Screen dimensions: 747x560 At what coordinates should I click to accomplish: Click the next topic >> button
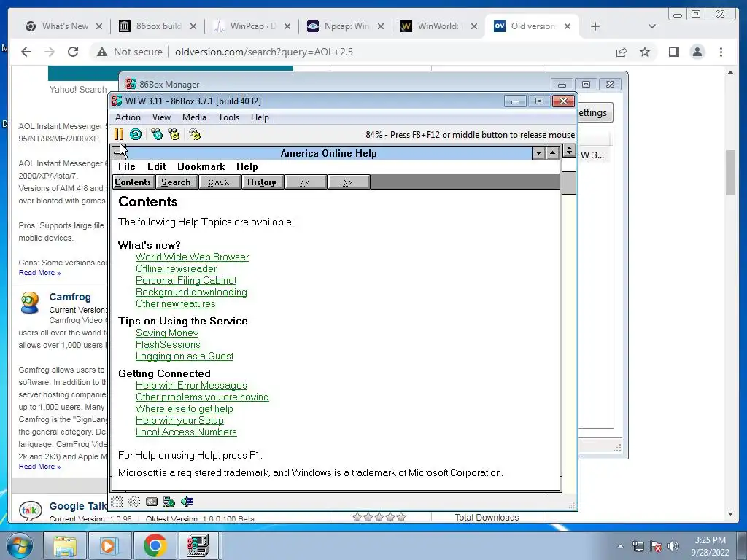point(348,182)
